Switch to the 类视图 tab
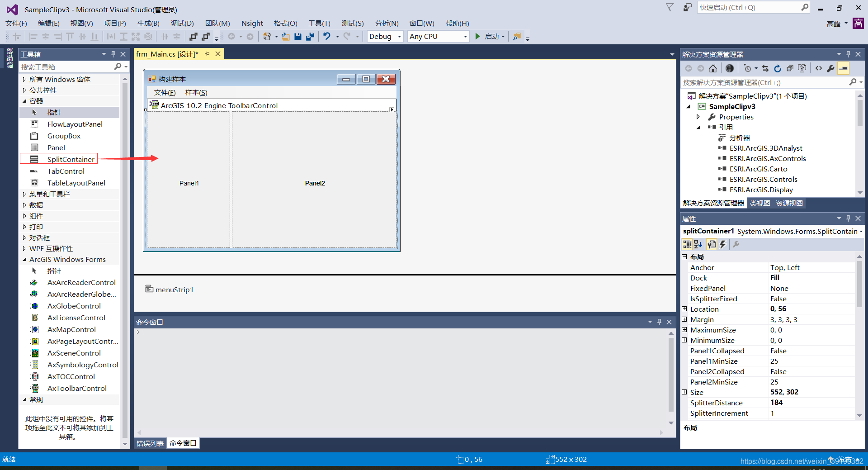 (x=760, y=203)
